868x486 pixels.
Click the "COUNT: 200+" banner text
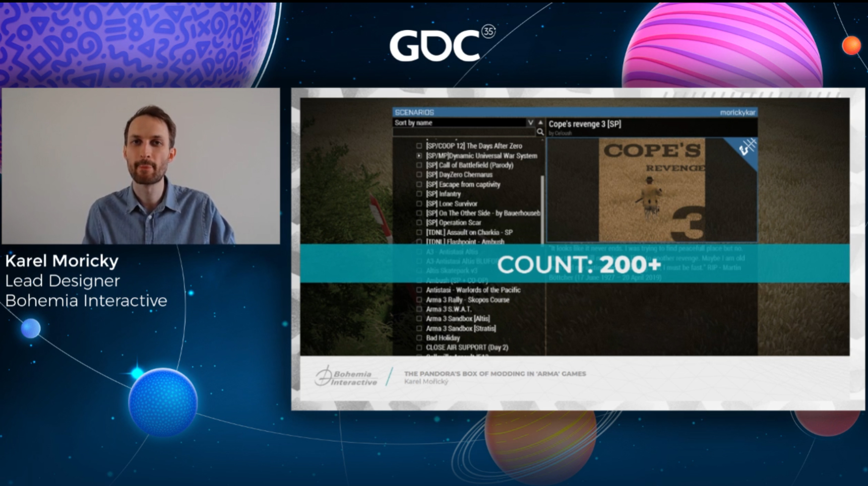pos(579,264)
